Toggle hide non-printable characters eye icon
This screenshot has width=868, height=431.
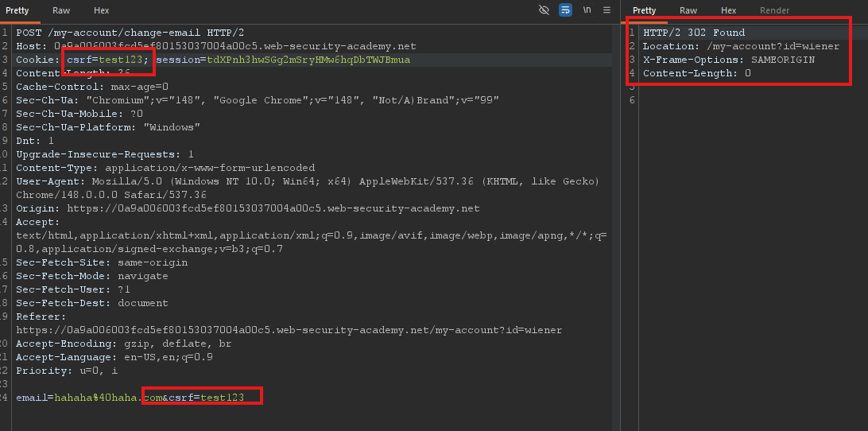tap(544, 10)
